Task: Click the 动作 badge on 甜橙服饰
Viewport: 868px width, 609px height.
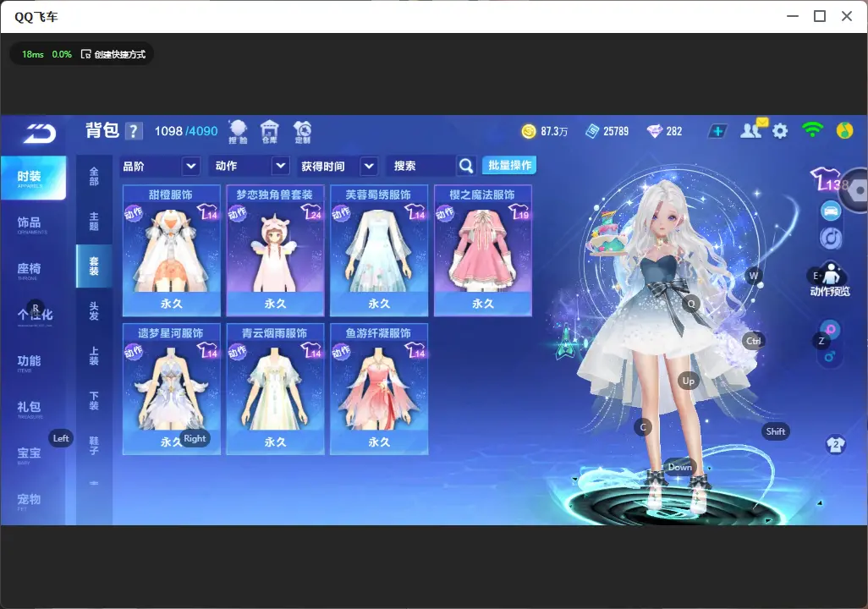Action: click(x=134, y=213)
